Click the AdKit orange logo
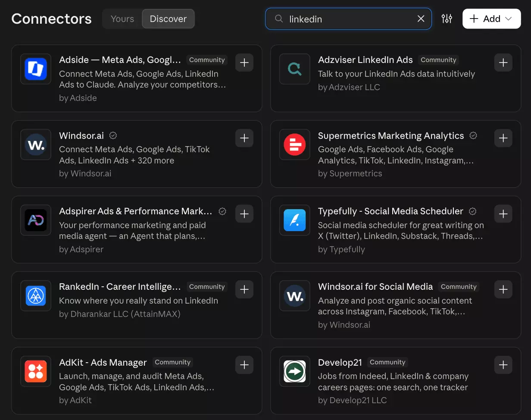531x420 pixels. [x=36, y=371]
